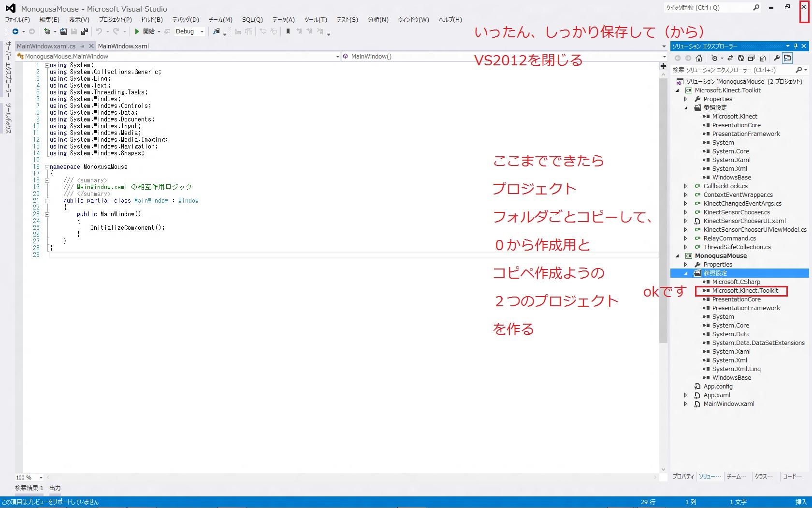Viewport: 812px width, 508px height.
Task: Click the Solution Explorer search field
Action: (x=732, y=70)
